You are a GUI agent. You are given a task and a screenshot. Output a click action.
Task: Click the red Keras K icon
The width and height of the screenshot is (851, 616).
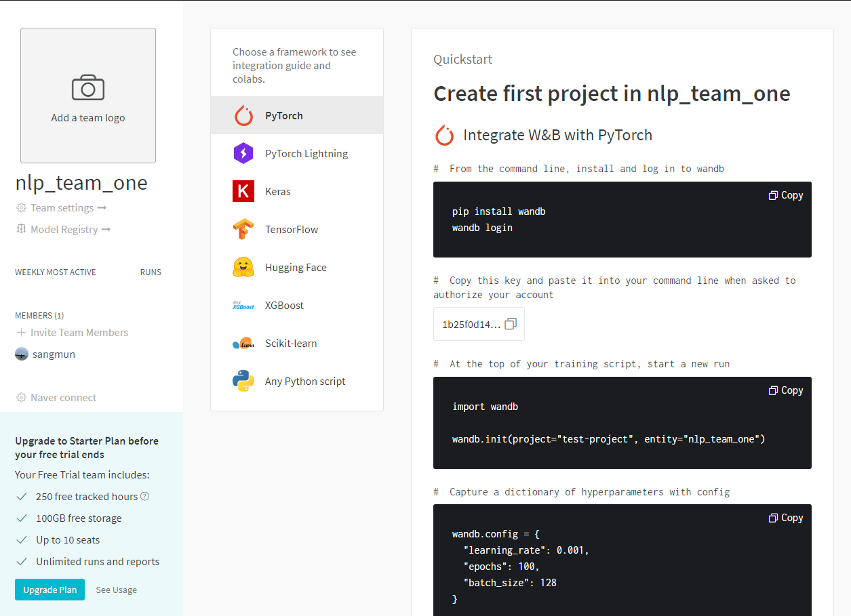tap(243, 192)
